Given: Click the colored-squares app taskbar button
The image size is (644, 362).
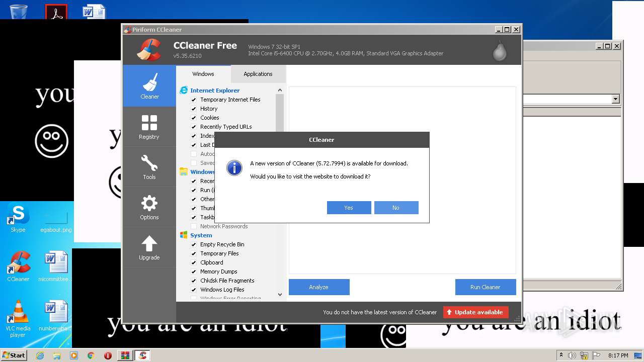Looking at the screenshot, I should pyautogui.click(x=125, y=355).
